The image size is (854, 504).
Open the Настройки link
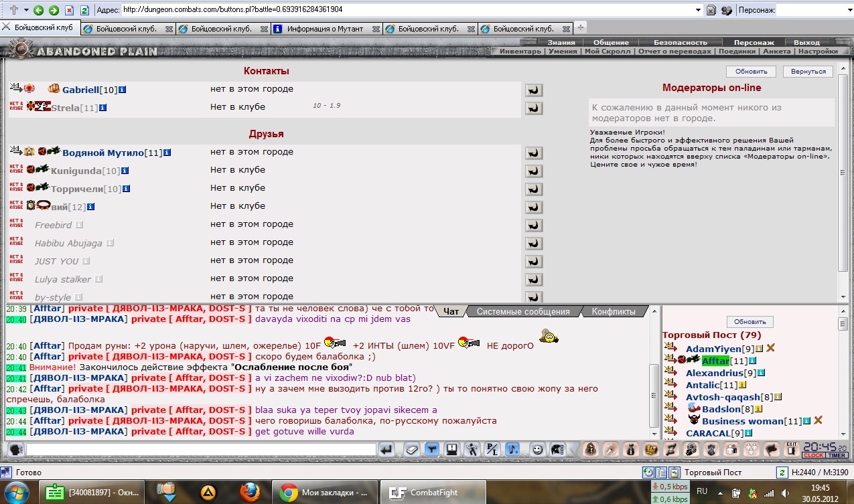(x=818, y=52)
